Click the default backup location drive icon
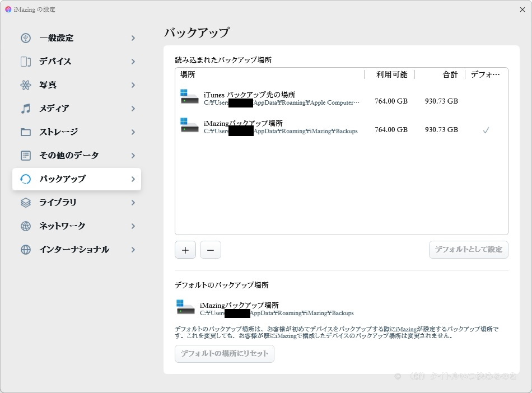532x393 pixels. pos(185,307)
